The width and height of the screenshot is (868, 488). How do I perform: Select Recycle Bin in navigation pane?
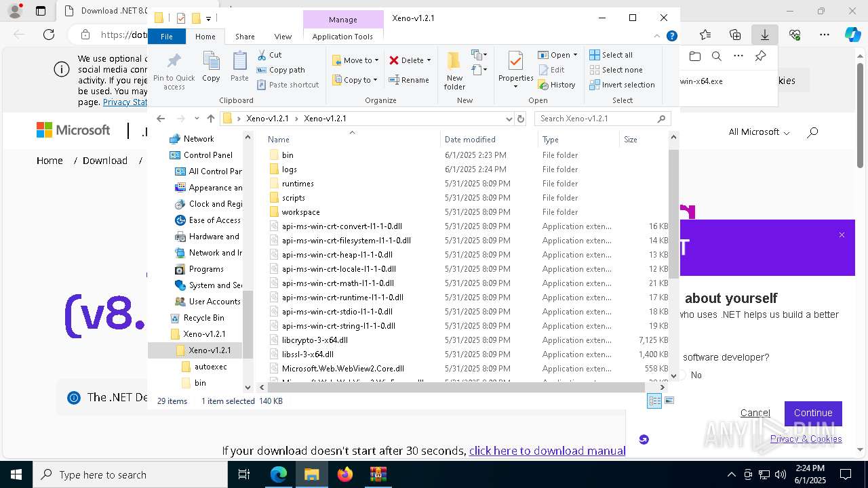point(203,318)
